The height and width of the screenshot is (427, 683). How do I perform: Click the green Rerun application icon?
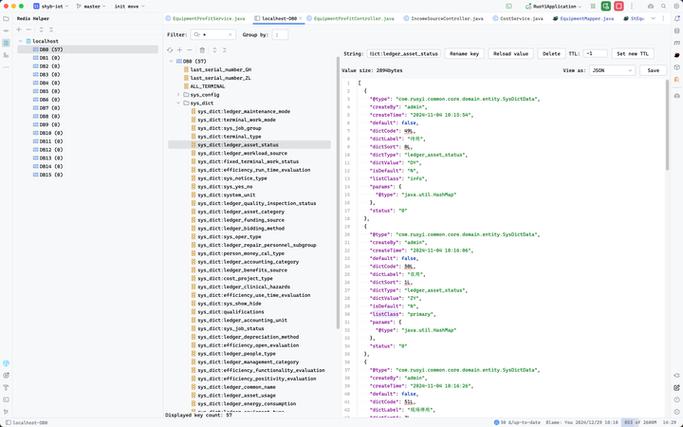pyautogui.click(x=605, y=6)
